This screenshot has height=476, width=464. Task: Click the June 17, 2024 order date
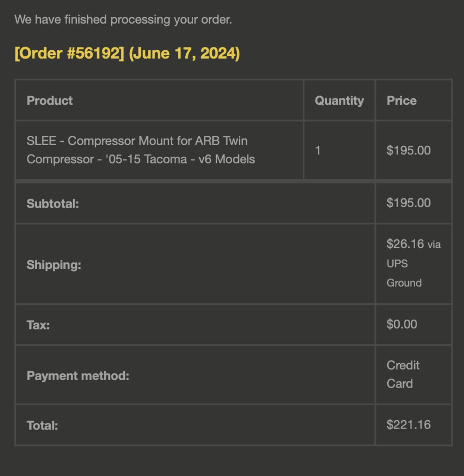pyautogui.click(x=184, y=53)
